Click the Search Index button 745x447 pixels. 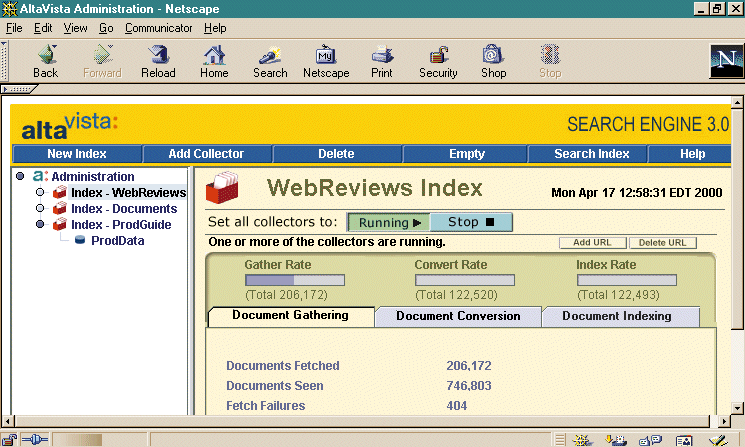pyautogui.click(x=588, y=154)
